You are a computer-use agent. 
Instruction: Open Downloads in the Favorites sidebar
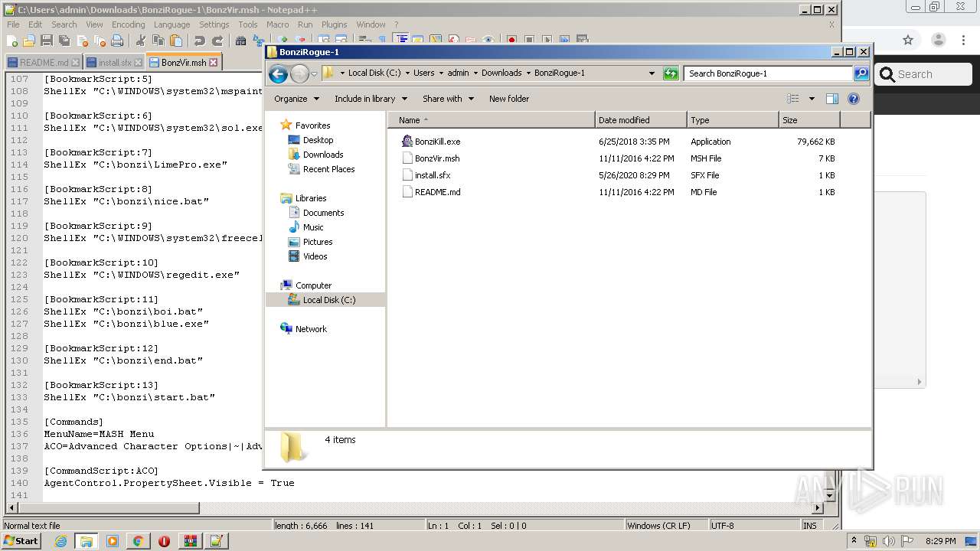pos(322,155)
